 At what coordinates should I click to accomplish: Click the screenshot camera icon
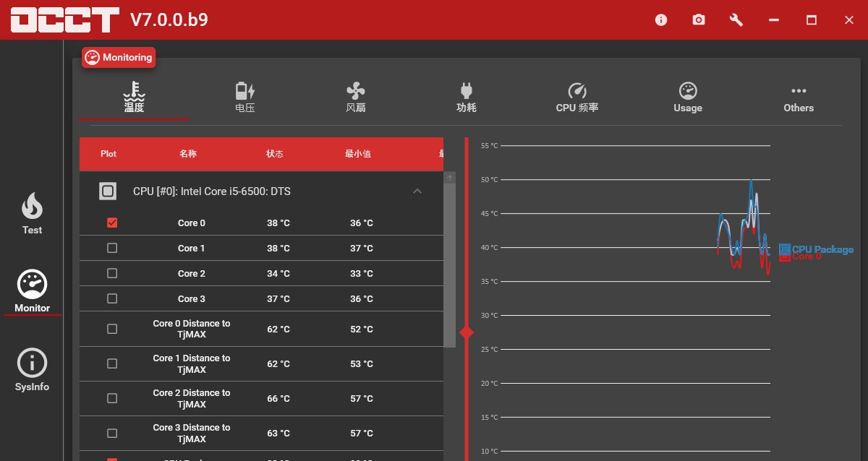[x=699, y=20]
